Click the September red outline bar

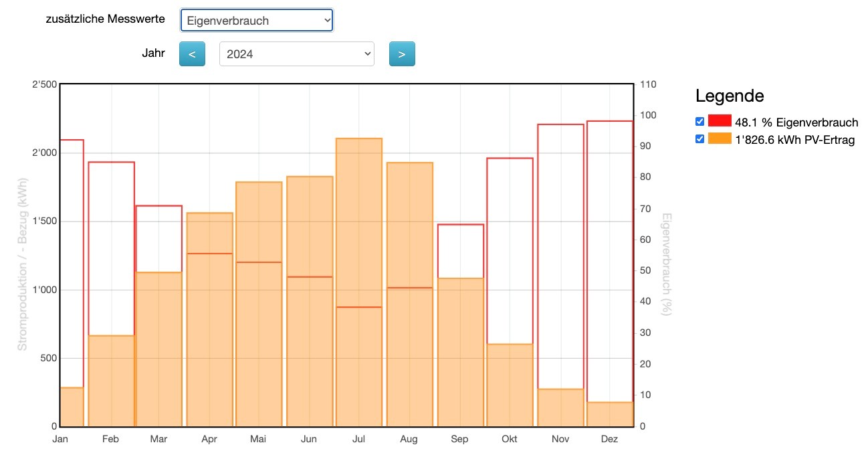460,251
